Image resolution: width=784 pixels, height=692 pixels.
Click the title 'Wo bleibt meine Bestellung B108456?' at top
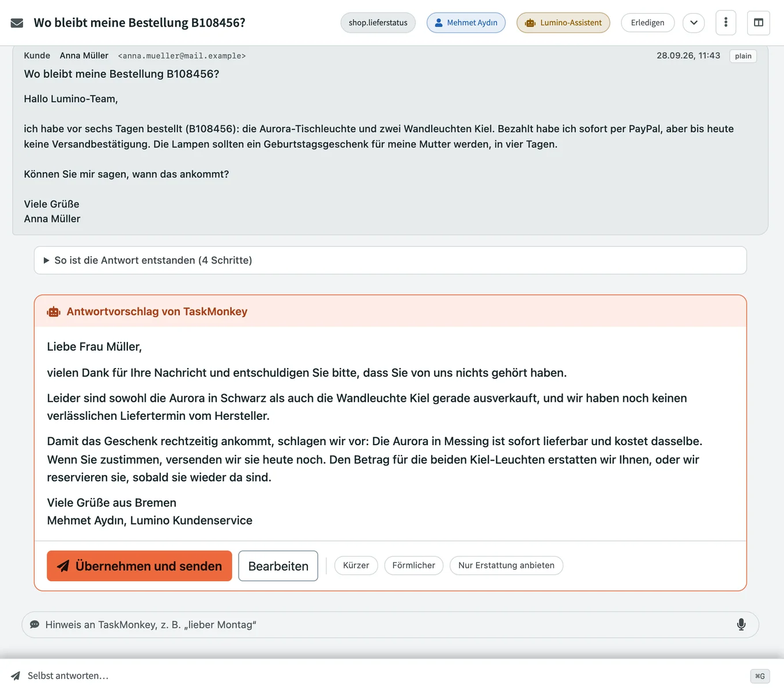click(x=140, y=22)
